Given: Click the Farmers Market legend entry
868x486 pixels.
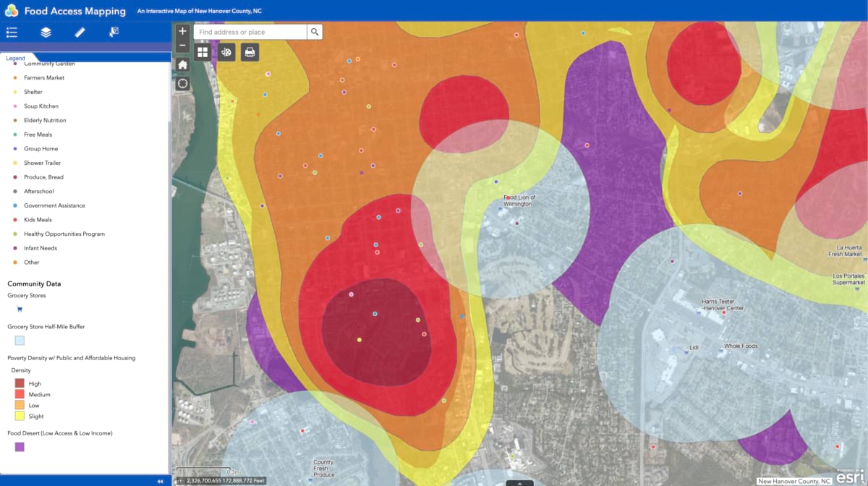Looking at the screenshot, I should (x=44, y=77).
